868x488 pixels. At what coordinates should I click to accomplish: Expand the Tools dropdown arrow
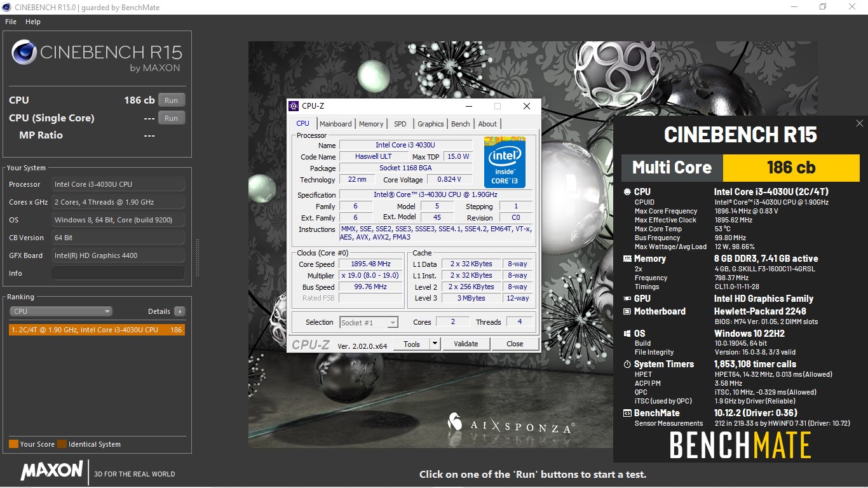[435, 344]
